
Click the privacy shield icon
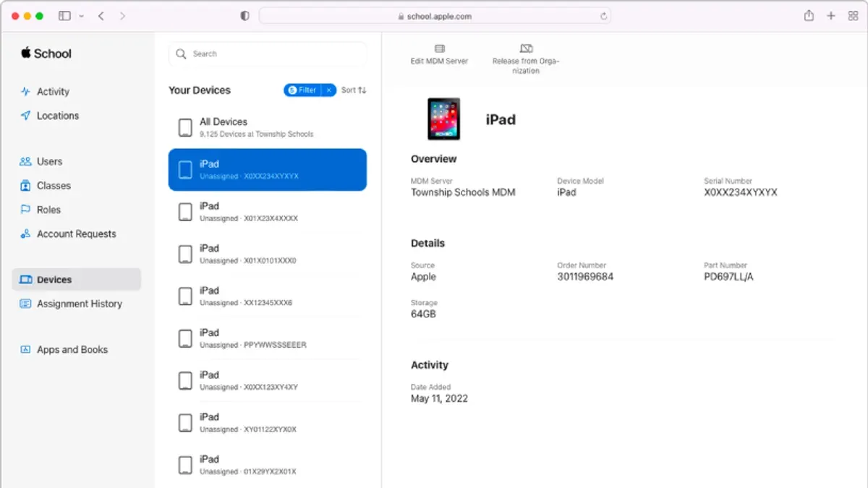[244, 16]
